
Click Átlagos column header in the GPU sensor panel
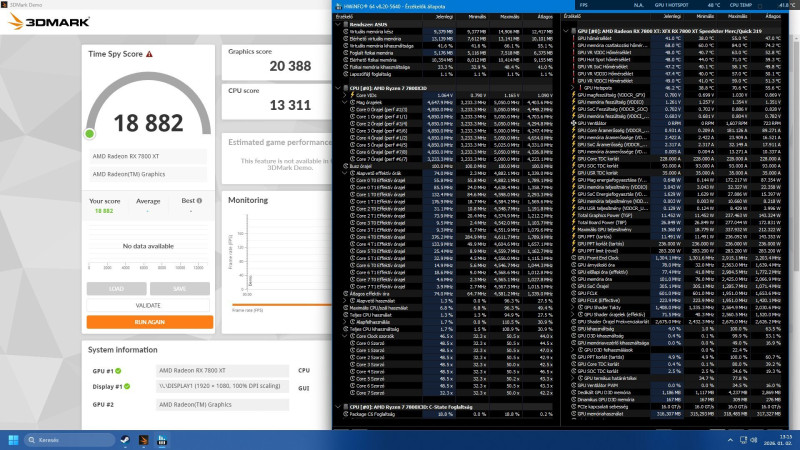pos(773,16)
